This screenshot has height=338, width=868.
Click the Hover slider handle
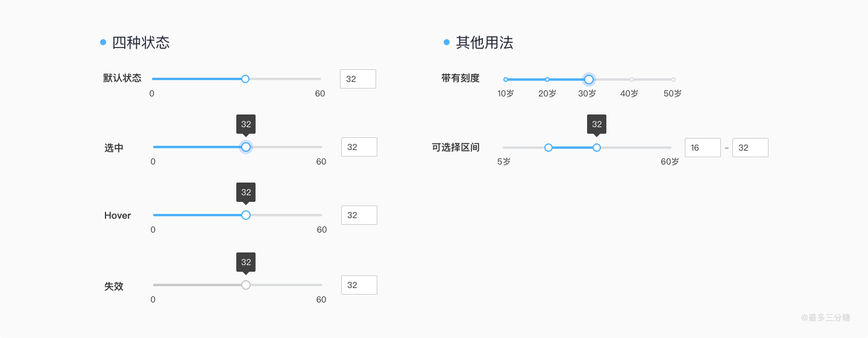(x=246, y=215)
